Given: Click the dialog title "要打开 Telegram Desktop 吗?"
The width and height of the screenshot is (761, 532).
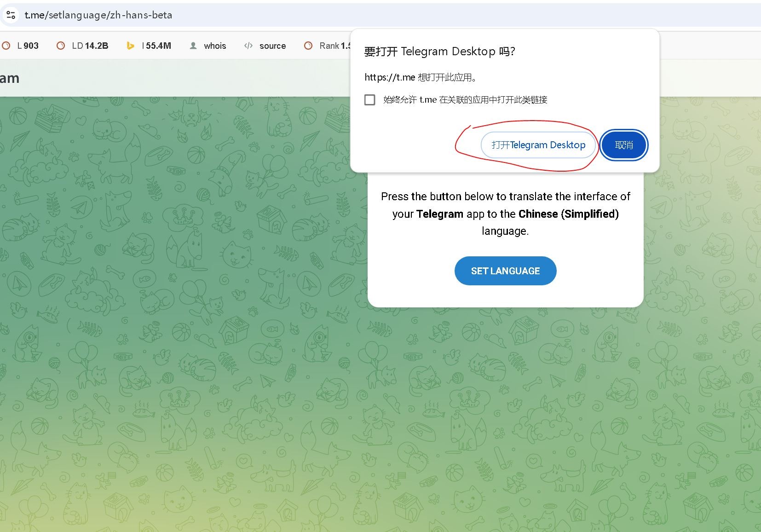Looking at the screenshot, I should [440, 51].
